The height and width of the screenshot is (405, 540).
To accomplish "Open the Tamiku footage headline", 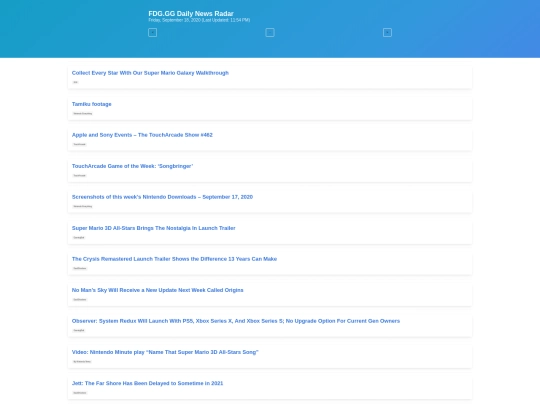I will click(92, 104).
